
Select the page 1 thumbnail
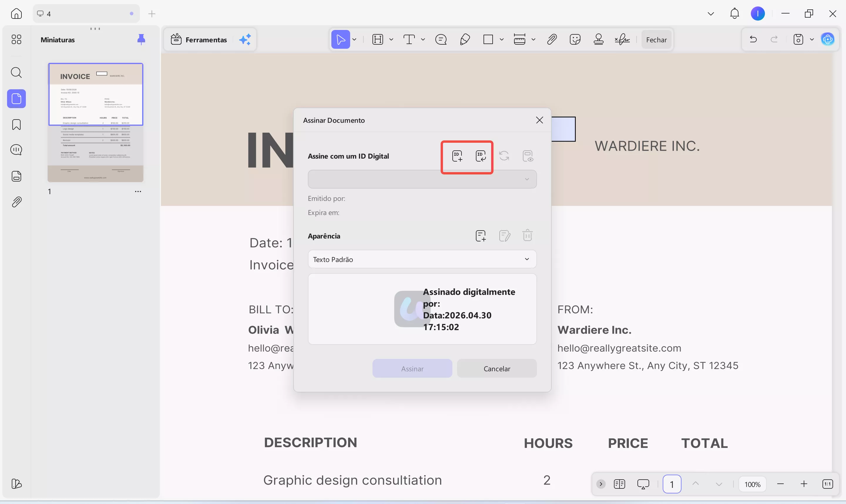pos(95,122)
